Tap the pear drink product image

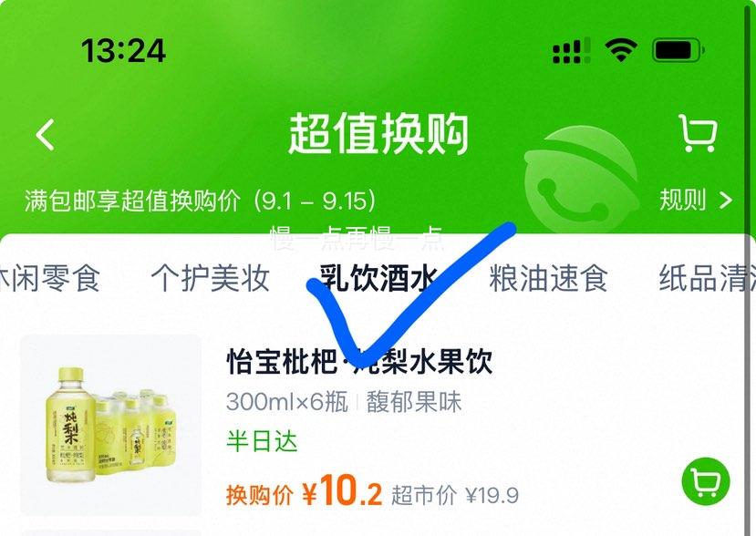(111, 425)
